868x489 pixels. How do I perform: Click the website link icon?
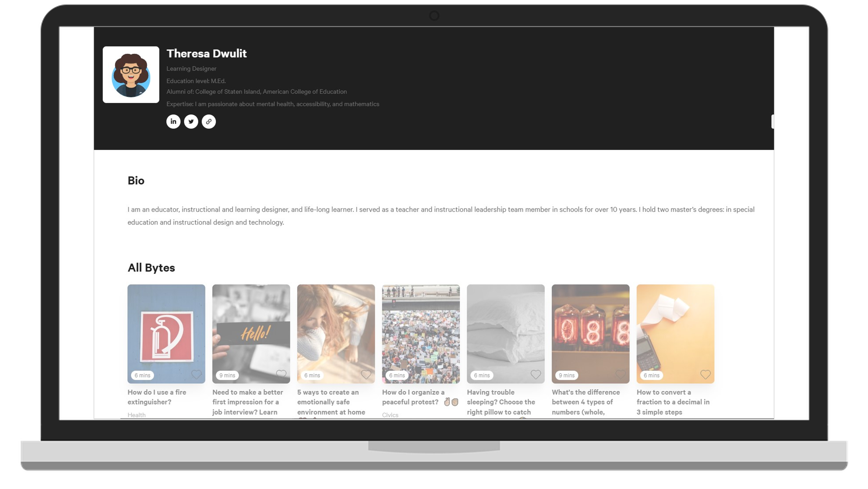(209, 122)
